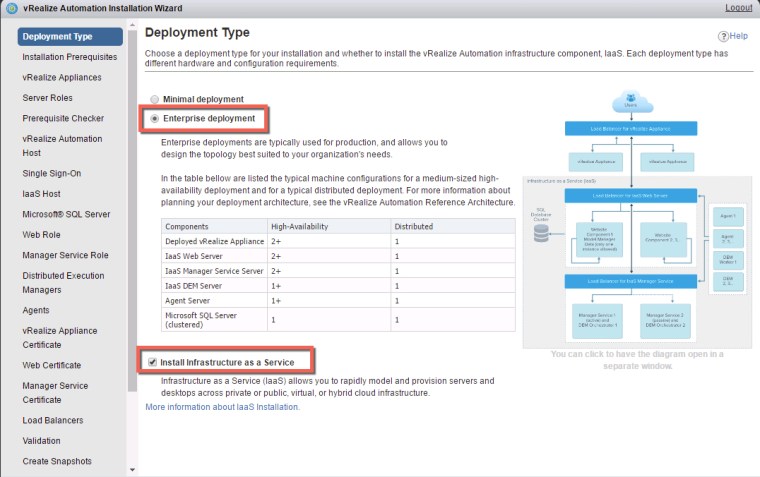Image resolution: width=760 pixels, height=477 pixels.
Task: Select Enterprise deployment radio button
Action: pos(154,119)
